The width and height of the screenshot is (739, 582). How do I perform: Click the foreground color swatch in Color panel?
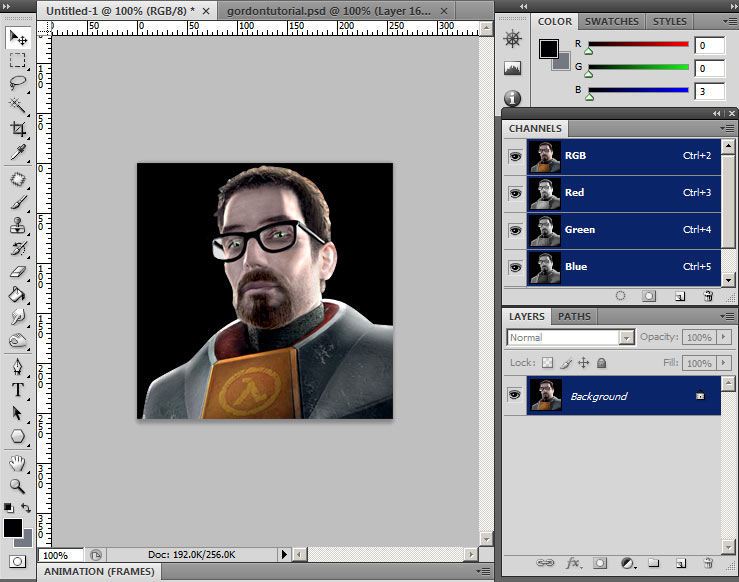click(x=549, y=48)
